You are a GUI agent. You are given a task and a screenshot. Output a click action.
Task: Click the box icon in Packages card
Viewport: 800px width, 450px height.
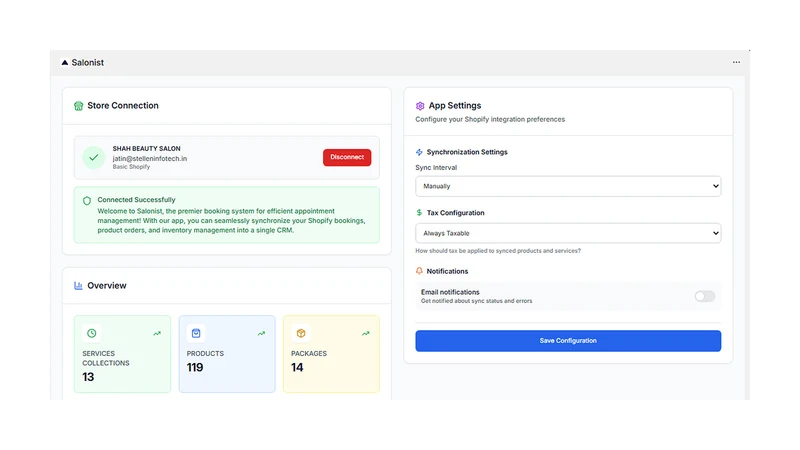(301, 333)
